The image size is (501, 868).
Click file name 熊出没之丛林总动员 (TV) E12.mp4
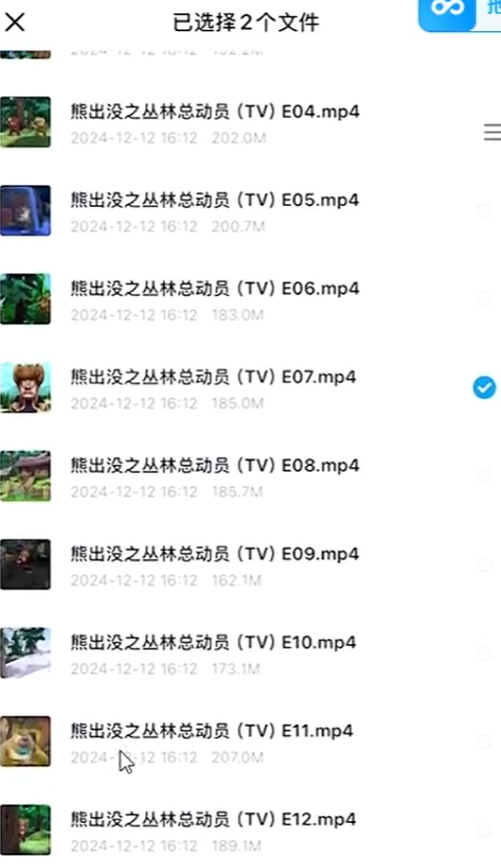coord(213,820)
